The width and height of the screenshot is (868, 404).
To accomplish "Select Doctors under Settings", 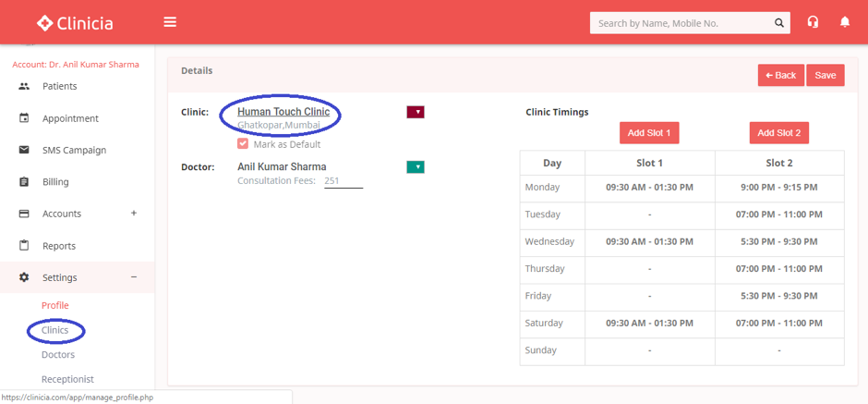I will point(58,354).
